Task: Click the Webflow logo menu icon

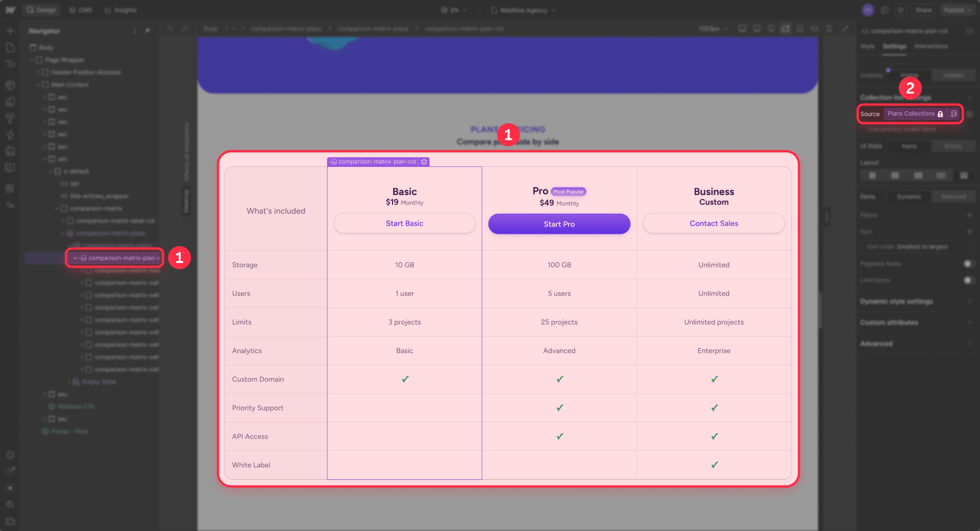Action: [10, 10]
